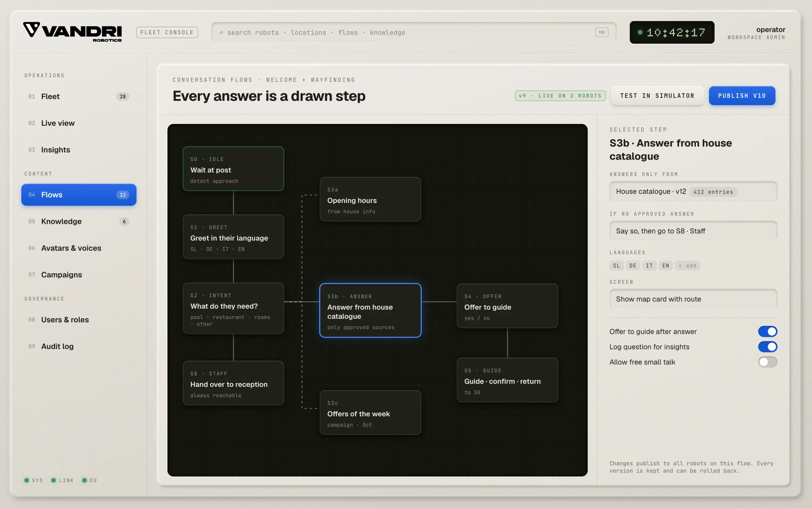This screenshot has height=508, width=812.
Task: Open the Insights section
Action: point(79,150)
